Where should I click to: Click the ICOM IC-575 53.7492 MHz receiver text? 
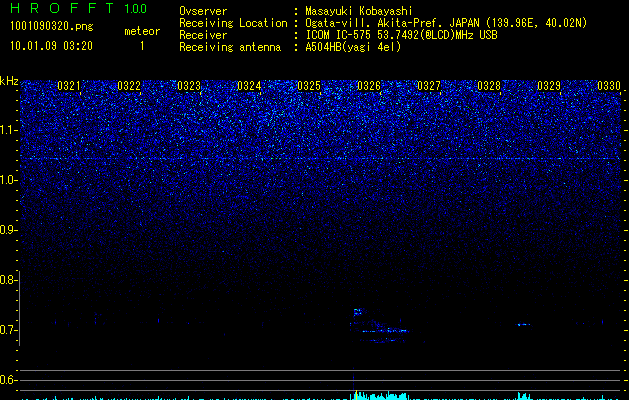pos(401,35)
